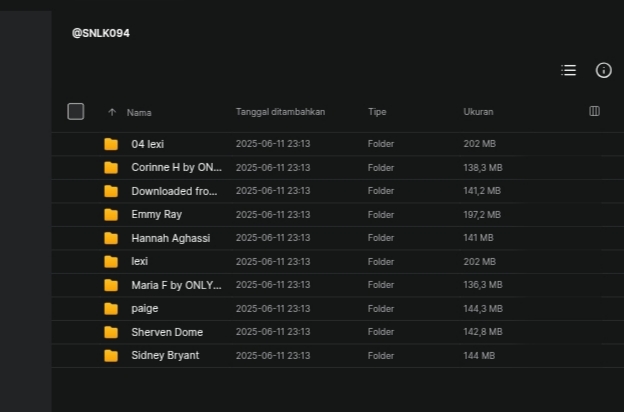
Task: Click the Maria F folder icon
Action: click(111, 285)
